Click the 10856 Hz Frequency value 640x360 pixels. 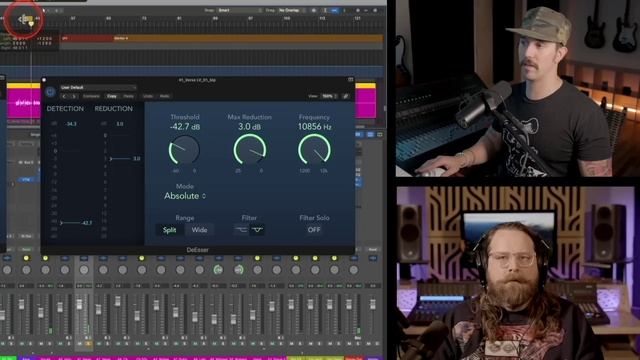(x=314, y=127)
